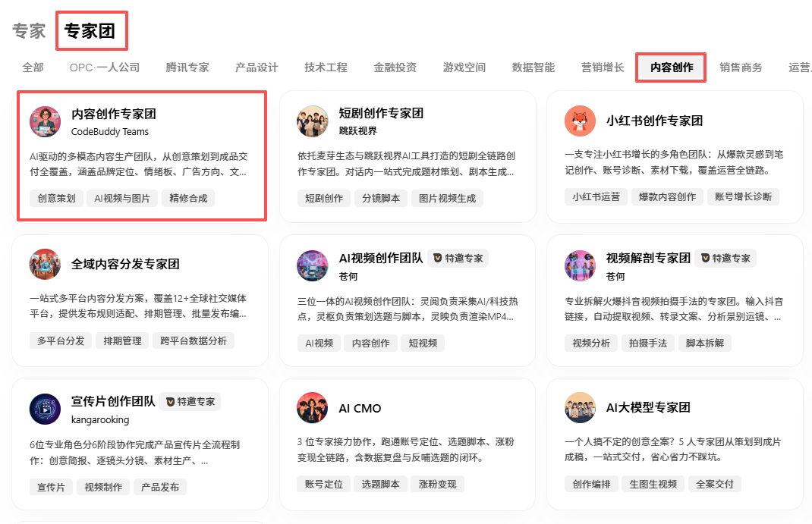Open the 全域内容分发专家团 avatar
Image resolution: width=812 pixels, height=524 pixels.
click(45, 265)
